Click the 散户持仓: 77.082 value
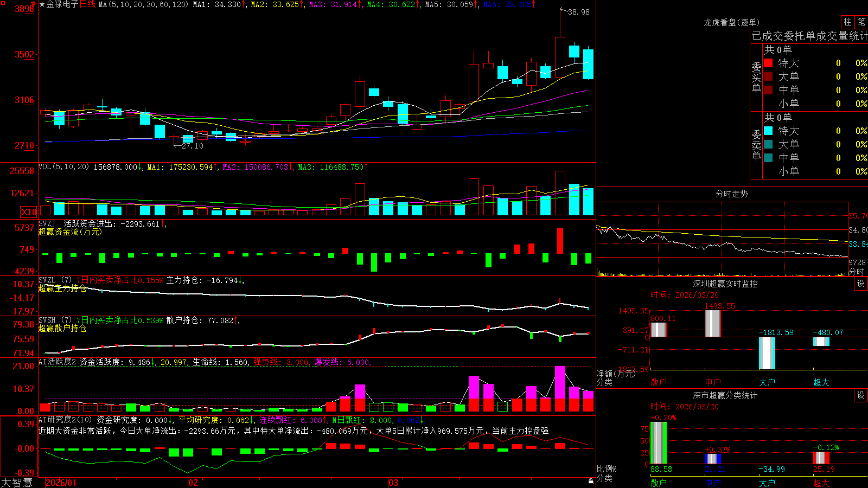 (200, 320)
